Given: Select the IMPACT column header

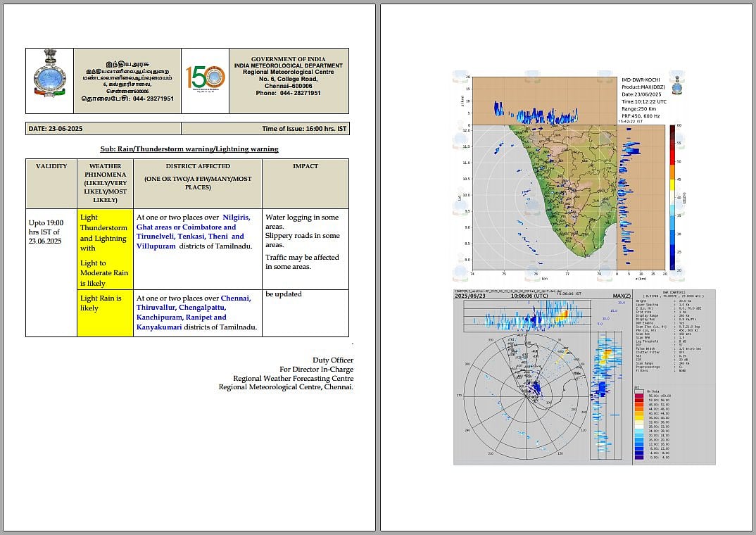Looking at the screenshot, I should tap(305, 167).
